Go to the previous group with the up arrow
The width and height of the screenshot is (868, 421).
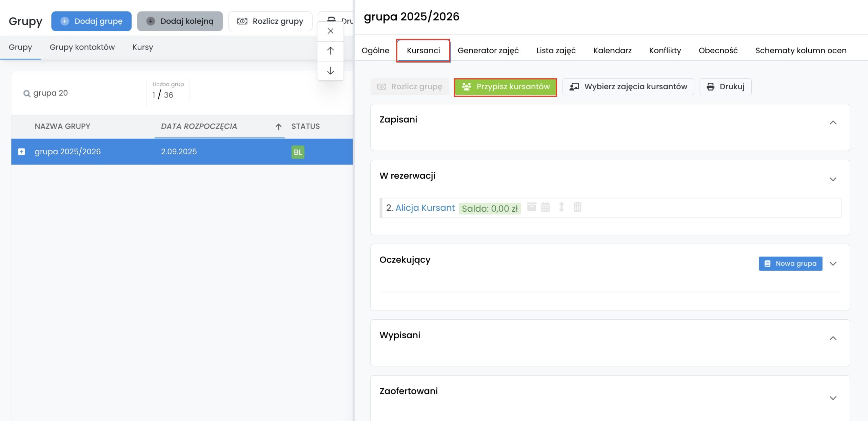click(x=330, y=51)
